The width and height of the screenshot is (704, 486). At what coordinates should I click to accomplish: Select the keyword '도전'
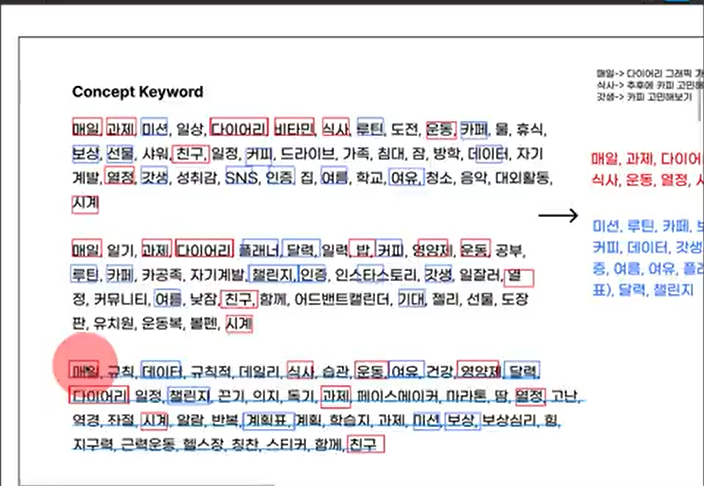pos(404,129)
